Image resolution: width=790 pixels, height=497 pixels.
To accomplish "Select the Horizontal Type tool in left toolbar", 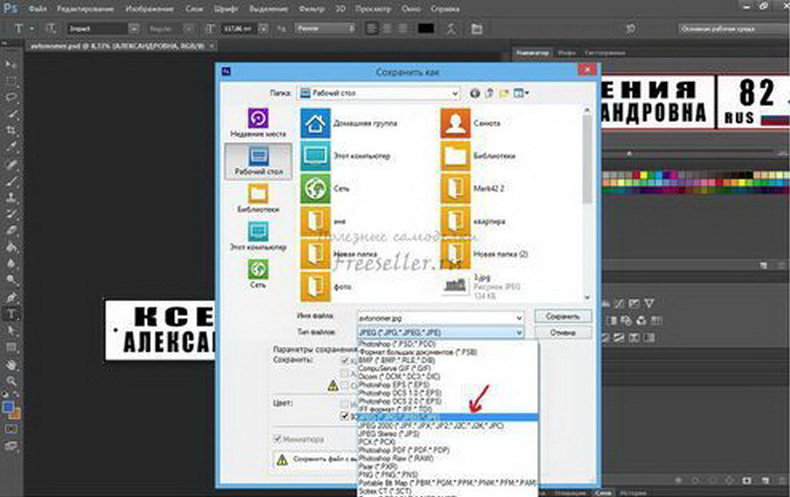I will pyautogui.click(x=11, y=314).
